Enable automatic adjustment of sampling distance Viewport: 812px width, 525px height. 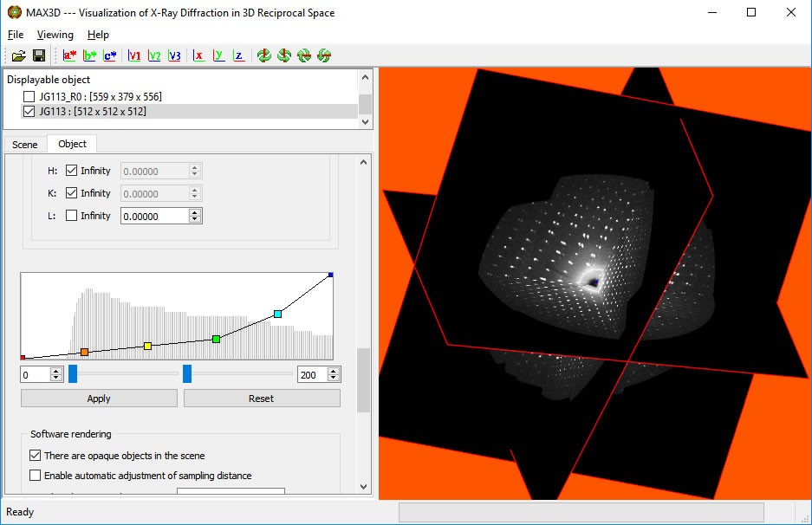coord(36,475)
